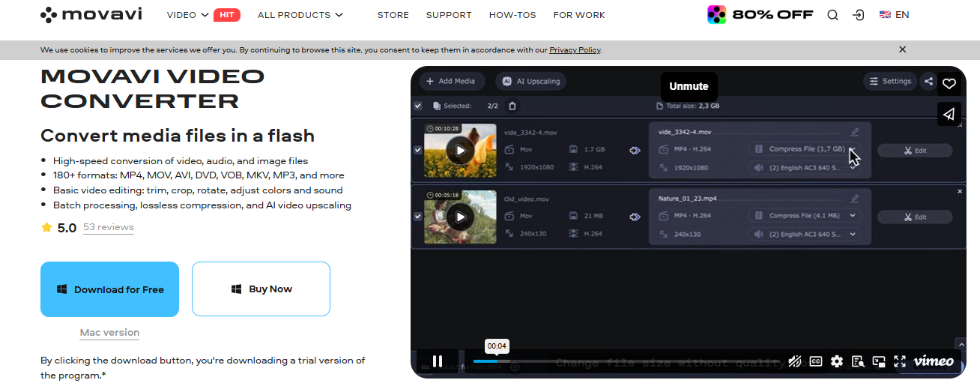Expand the ALL PRODUCTS dropdown
Viewport: 980px width, 392px height.
point(300,15)
